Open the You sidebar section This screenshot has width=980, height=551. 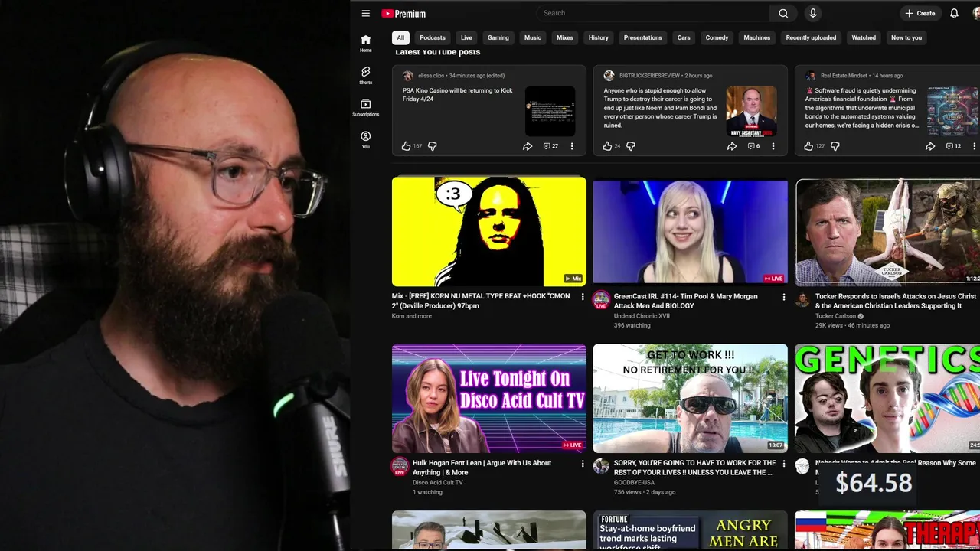click(x=366, y=139)
